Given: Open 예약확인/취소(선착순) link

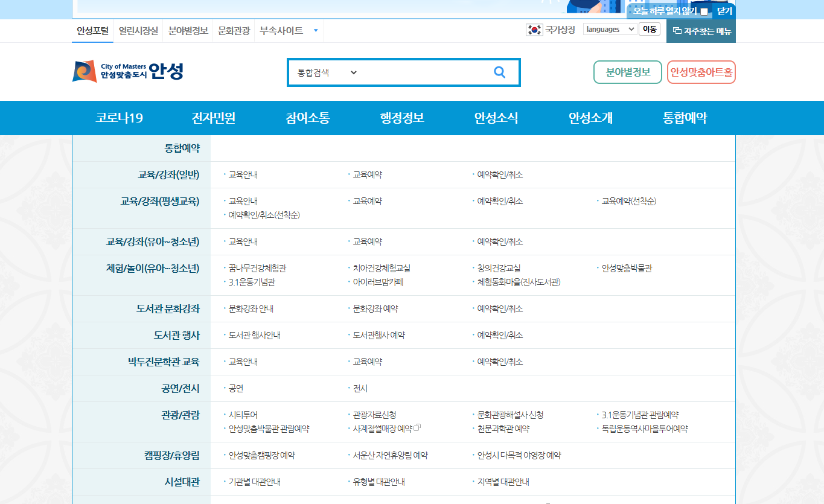Looking at the screenshot, I should (x=264, y=215).
